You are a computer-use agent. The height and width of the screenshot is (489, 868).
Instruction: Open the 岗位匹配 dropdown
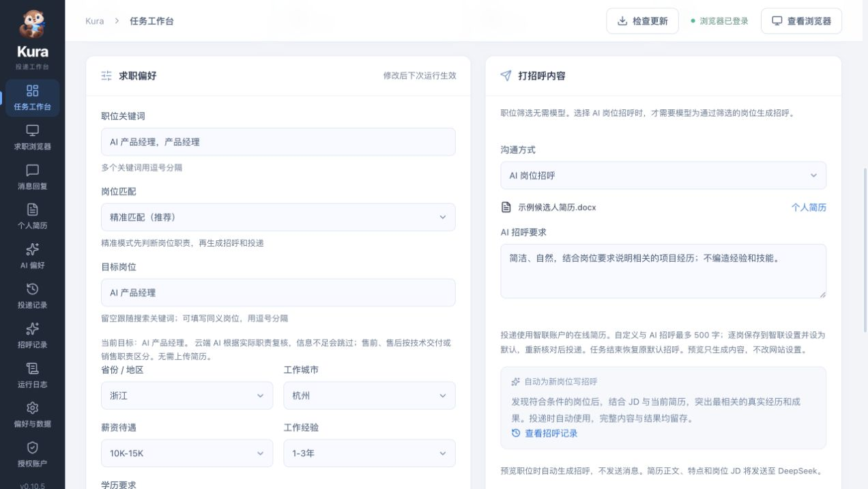pos(278,217)
